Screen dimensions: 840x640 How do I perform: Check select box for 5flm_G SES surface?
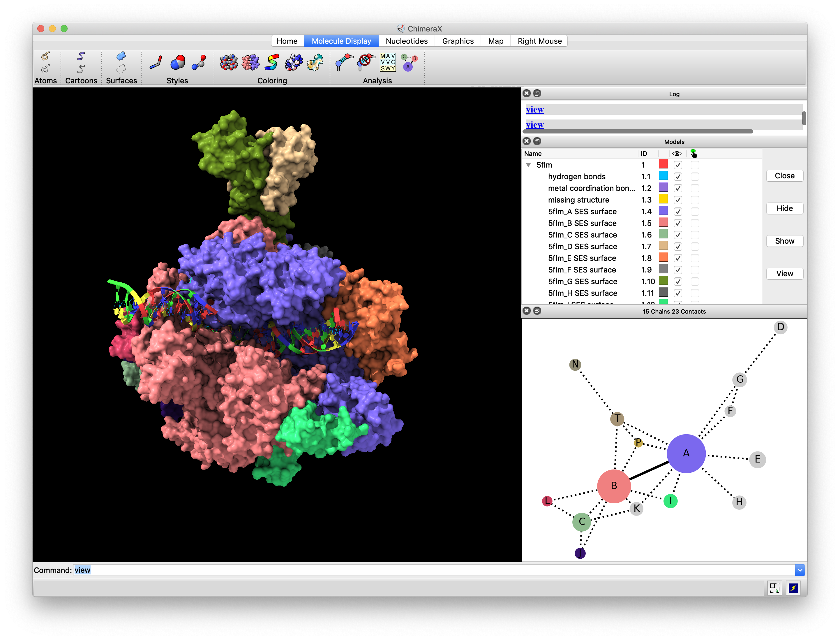(695, 282)
